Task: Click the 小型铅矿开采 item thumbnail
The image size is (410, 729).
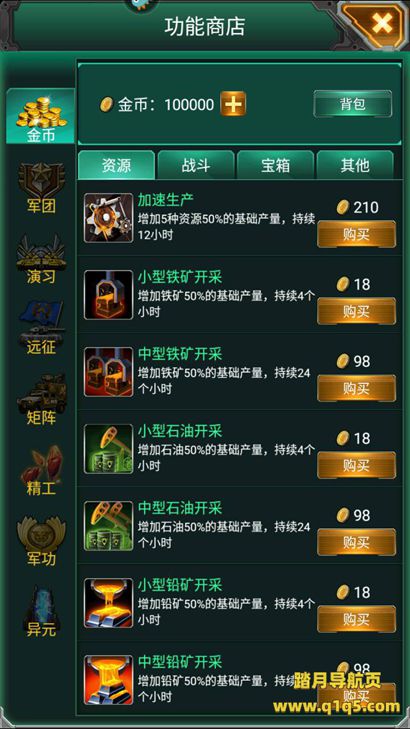Action: (x=108, y=603)
